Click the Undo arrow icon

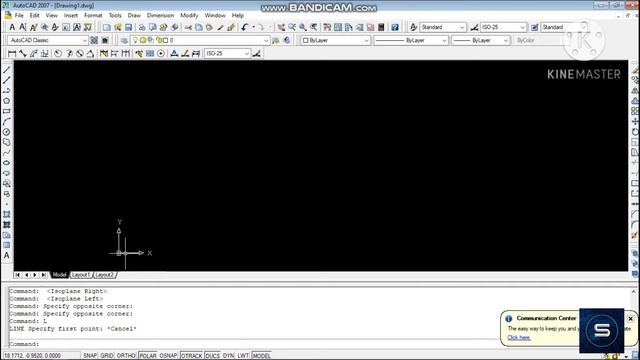pos(244,27)
